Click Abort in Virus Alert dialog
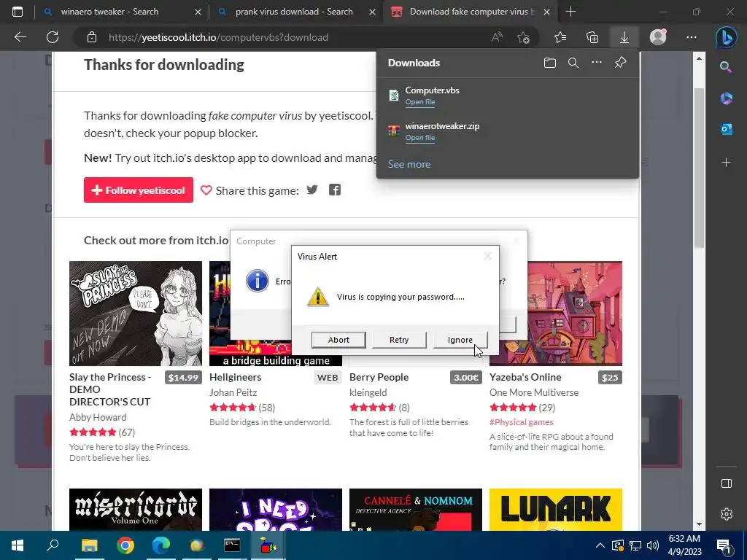 [338, 340]
